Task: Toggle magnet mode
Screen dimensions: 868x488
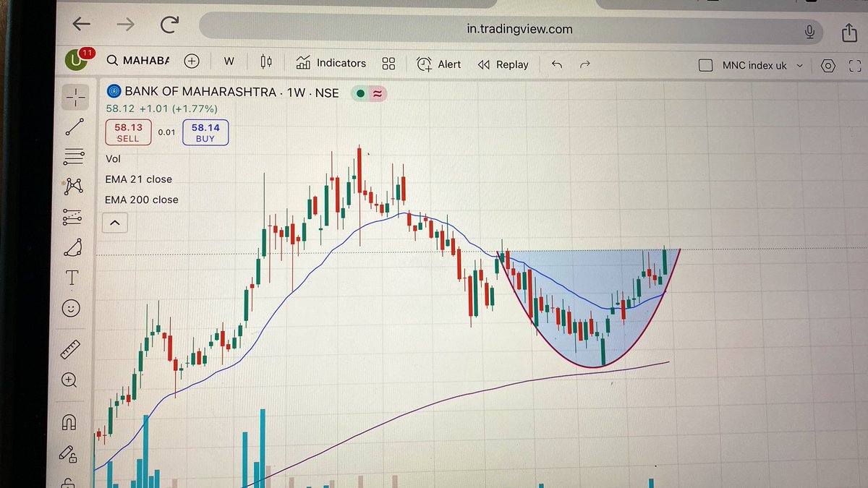Action: point(69,421)
